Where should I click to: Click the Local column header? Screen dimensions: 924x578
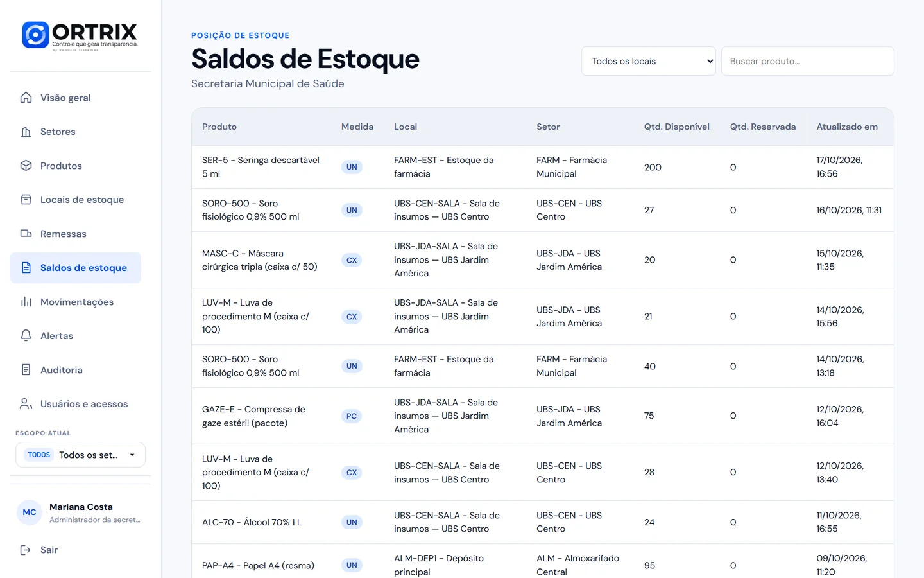(x=406, y=127)
